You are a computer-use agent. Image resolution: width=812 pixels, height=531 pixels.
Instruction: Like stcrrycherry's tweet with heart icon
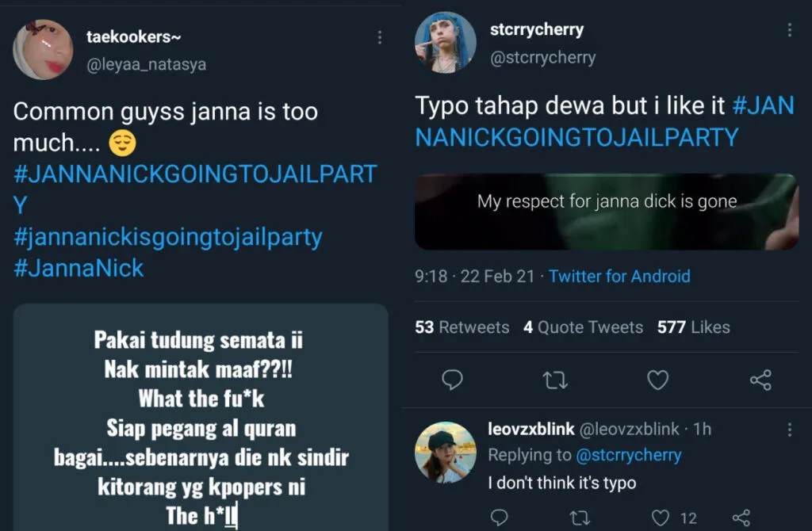point(657,380)
